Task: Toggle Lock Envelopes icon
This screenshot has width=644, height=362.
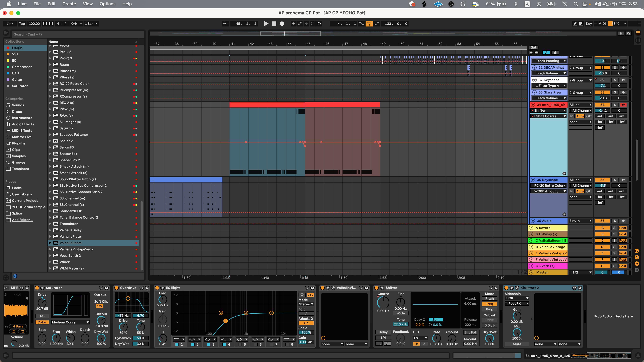Action: click(555, 52)
